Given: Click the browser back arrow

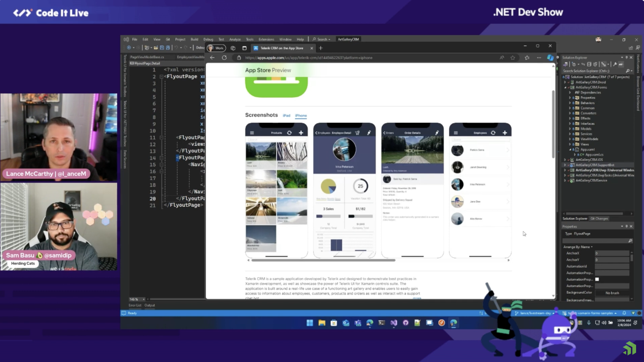Looking at the screenshot, I should [212, 58].
